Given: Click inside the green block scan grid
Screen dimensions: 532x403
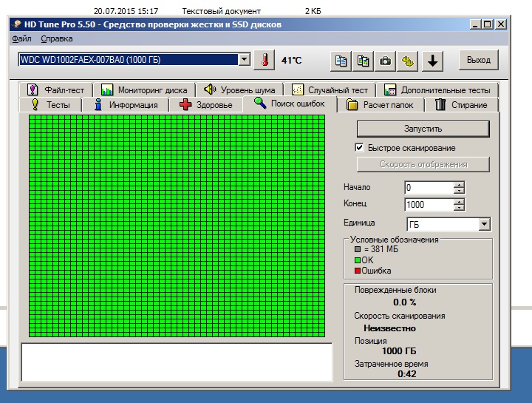Looking at the screenshot, I should tap(177, 226).
